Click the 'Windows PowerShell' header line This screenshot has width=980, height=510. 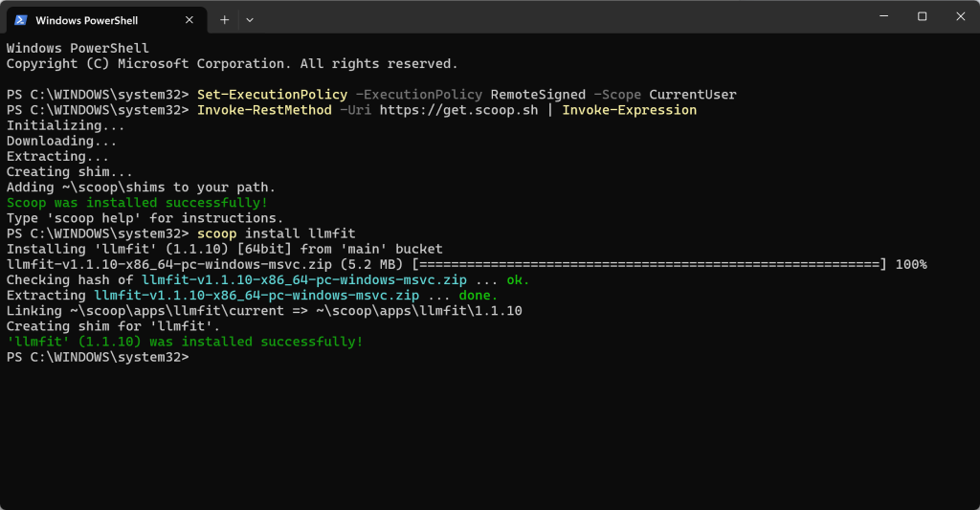click(78, 48)
